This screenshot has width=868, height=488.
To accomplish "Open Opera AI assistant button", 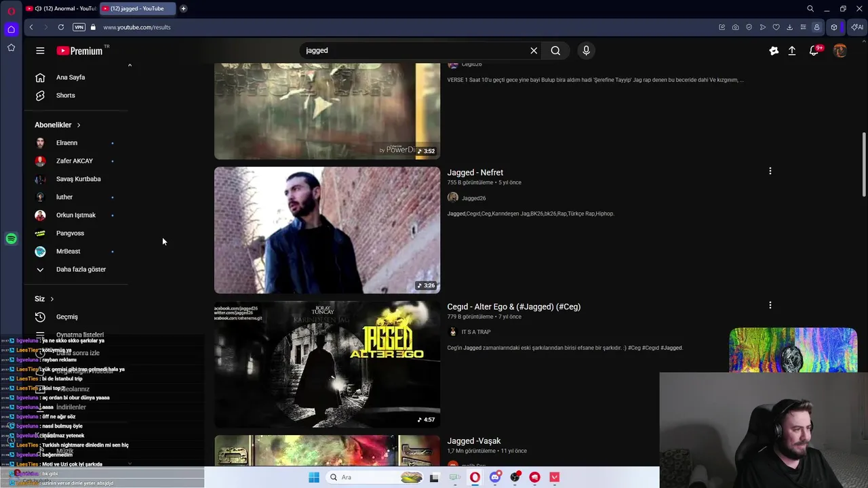I will (857, 27).
